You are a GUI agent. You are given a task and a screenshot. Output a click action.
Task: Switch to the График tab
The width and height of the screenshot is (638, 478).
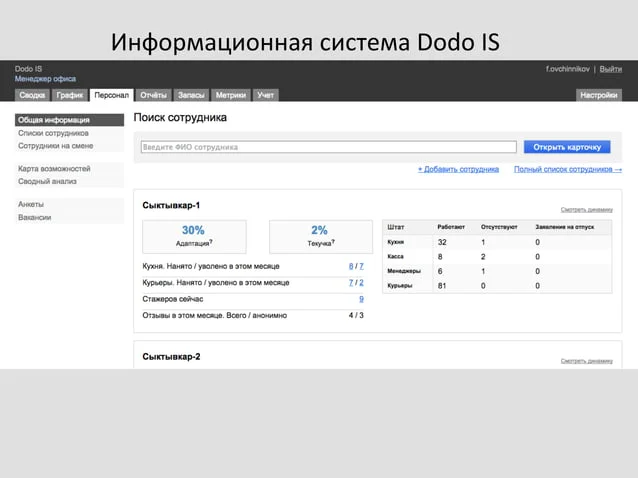(70, 95)
